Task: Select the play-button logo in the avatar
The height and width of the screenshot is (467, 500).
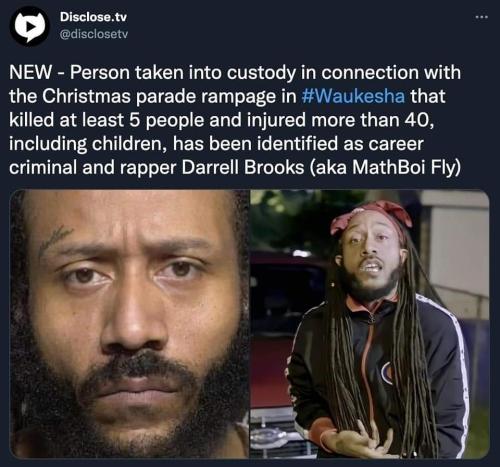Action: click(x=29, y=27)
